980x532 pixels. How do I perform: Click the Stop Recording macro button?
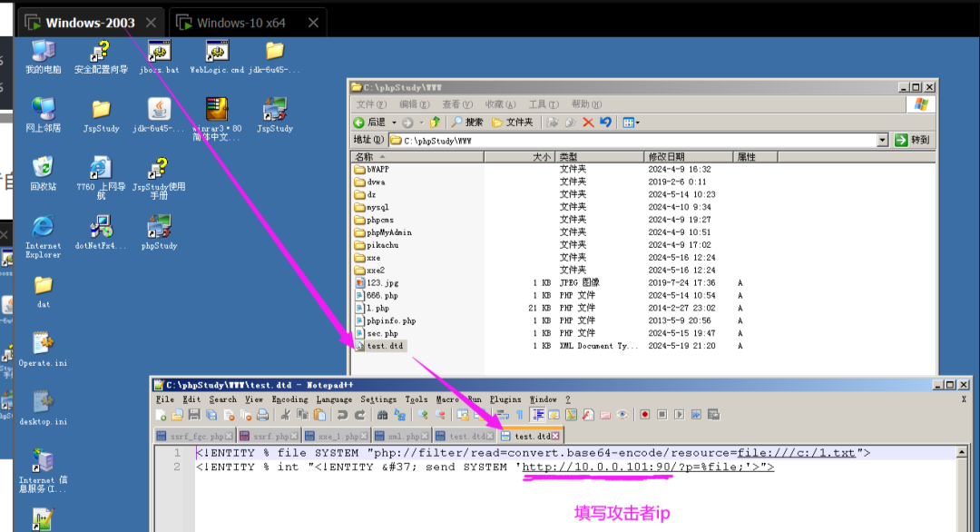(661, 415)
